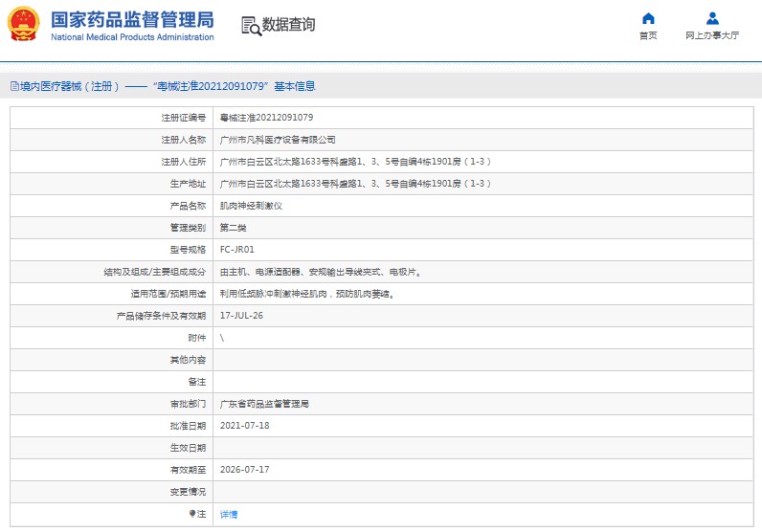This screenshot has height=532, width=762.
Task: Click the 生产地址 row label
Action: (x=188, y=184)
